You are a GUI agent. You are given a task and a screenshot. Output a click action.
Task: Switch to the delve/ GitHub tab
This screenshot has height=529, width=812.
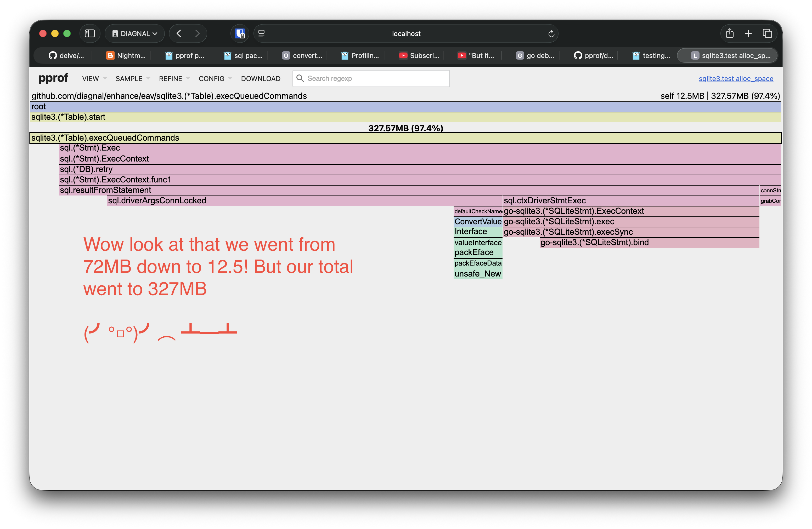click(66, 56)
